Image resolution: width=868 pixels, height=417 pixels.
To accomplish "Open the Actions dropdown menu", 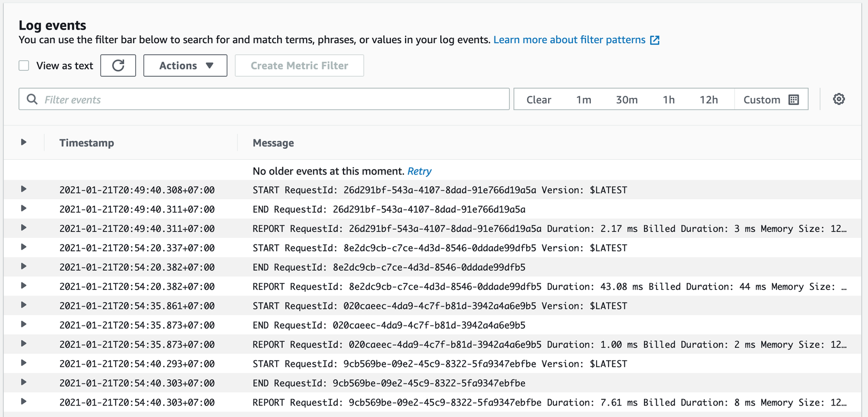I will pos(185,66).
